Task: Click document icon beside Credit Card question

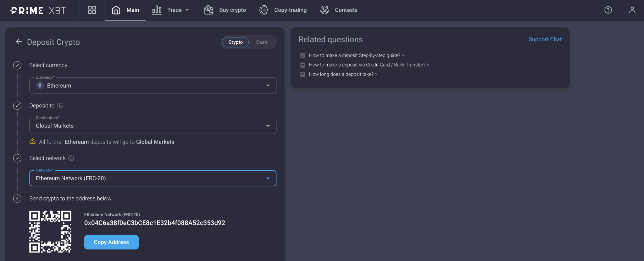Action: click(x=303, y=65)
